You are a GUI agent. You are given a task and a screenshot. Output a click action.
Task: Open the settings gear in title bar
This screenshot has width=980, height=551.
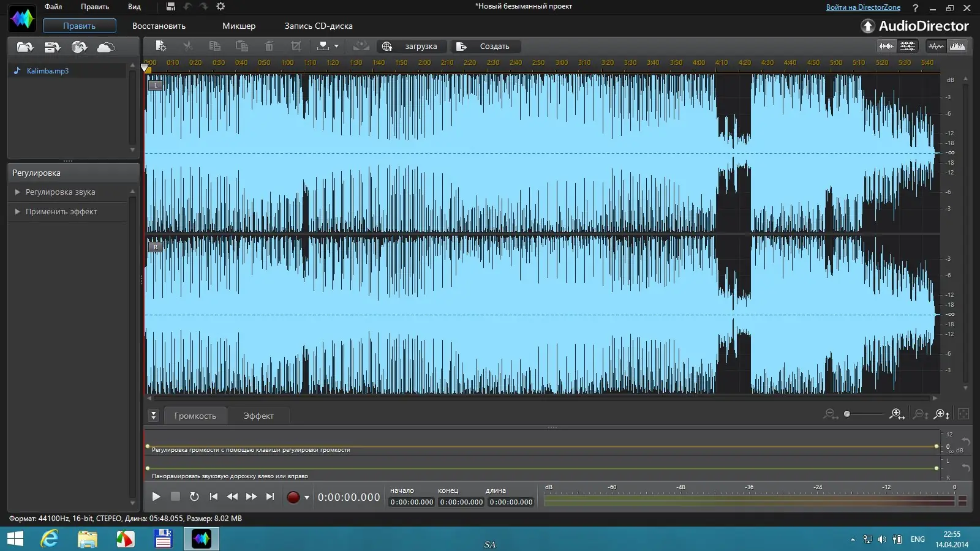(x=221, y=7)
